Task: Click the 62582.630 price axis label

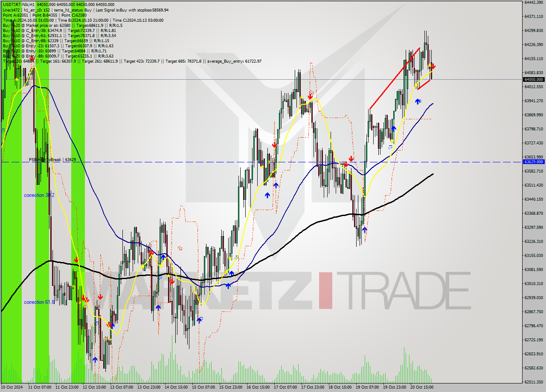Action: pyautogui.click(x=534, y=368)
